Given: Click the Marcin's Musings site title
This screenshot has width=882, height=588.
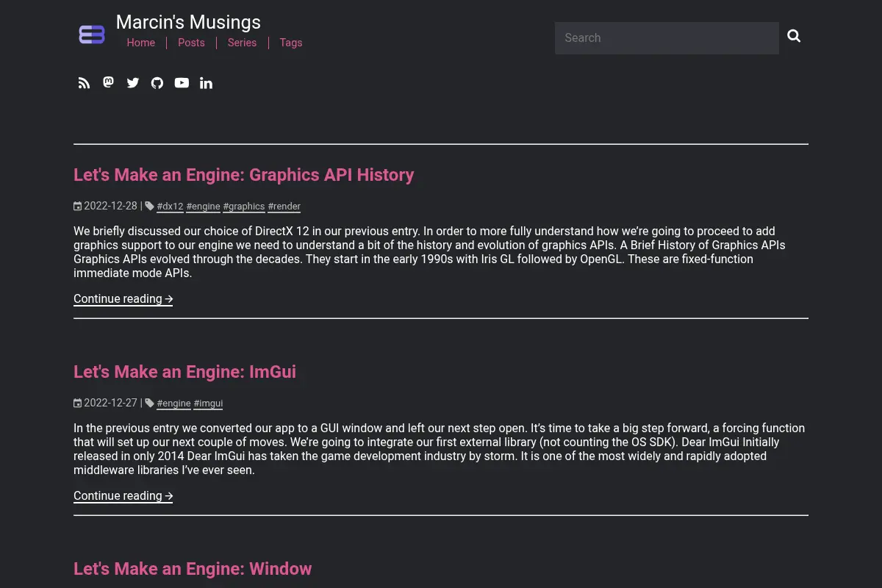Looking at the screenshot, I should tap(188, 22).
